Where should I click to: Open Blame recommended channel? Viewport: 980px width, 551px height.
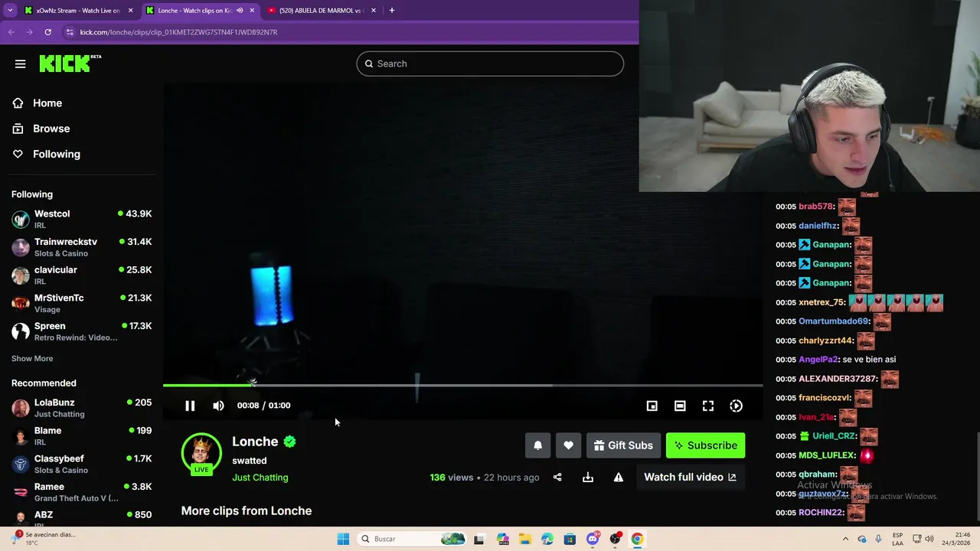[x=81, y=435]
